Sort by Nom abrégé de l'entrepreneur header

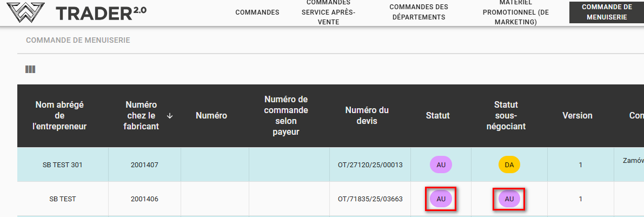59,116
